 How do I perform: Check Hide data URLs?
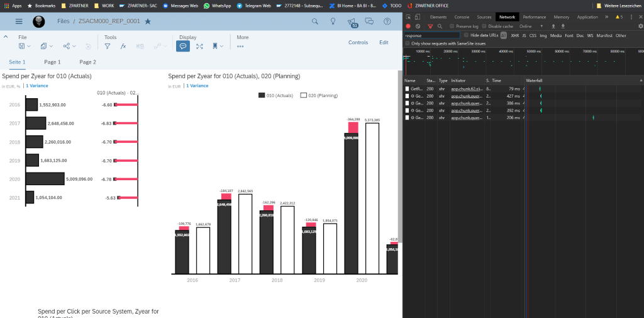coord(466,35)
